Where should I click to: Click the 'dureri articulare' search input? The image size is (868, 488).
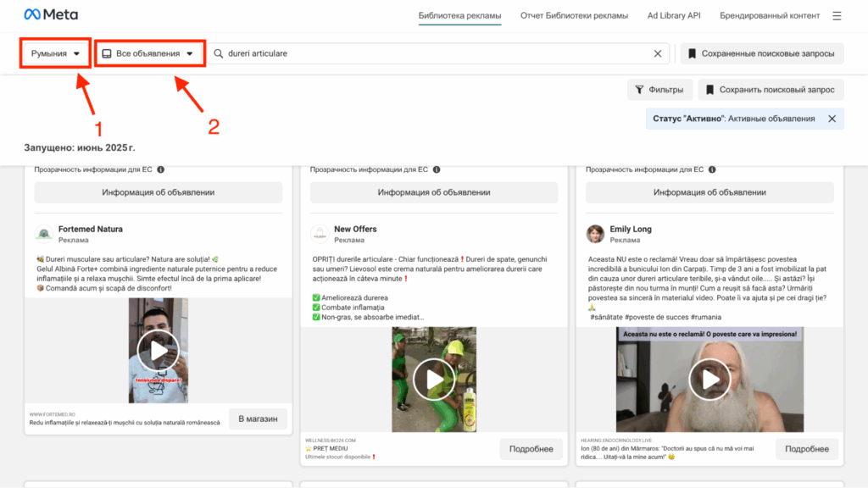click(437, 53)
